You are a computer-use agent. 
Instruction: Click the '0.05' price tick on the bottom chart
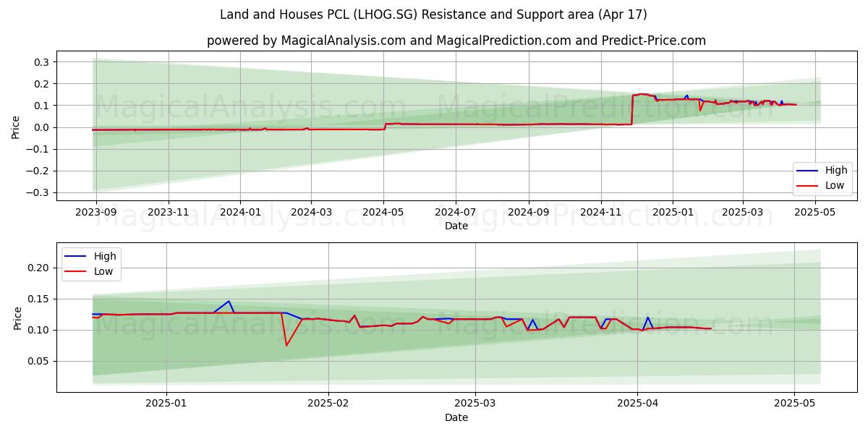click(x=38, y=361)
